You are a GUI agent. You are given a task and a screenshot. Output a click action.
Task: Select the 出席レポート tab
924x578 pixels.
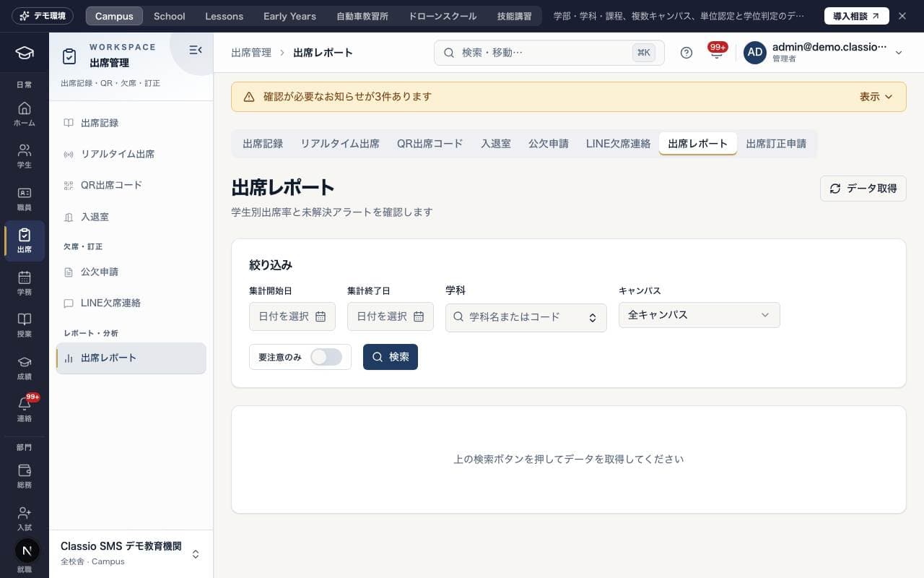click(698, 144)
